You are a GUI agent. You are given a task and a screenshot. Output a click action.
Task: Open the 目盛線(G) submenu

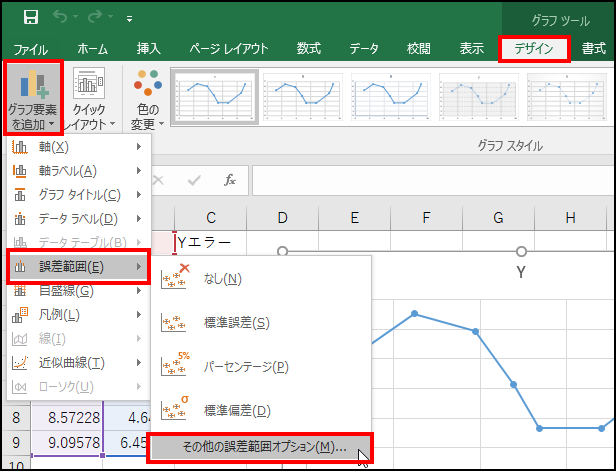tap(79, 291)
